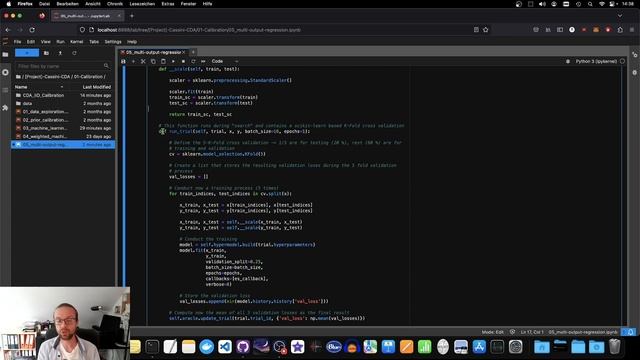Cut the selected cell with scissors icon
640x360 pixels.
click(143, 61)
